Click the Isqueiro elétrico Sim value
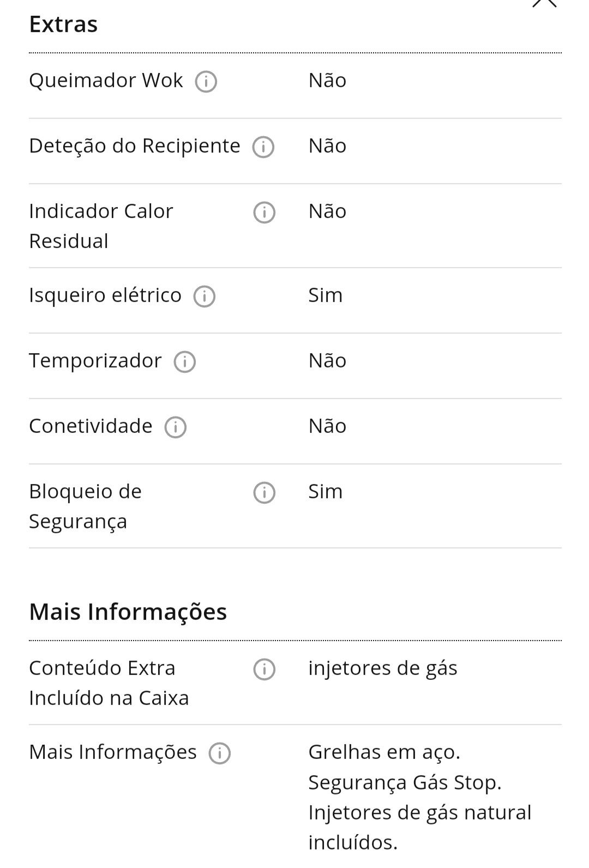 pyautogui.click(x=326, y=295)
